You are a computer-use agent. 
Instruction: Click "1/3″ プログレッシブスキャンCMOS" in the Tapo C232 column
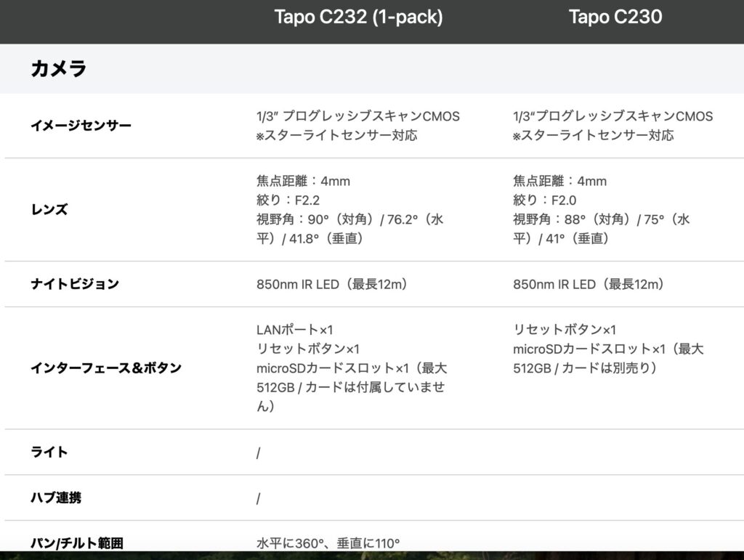click(x=357, y=116)
